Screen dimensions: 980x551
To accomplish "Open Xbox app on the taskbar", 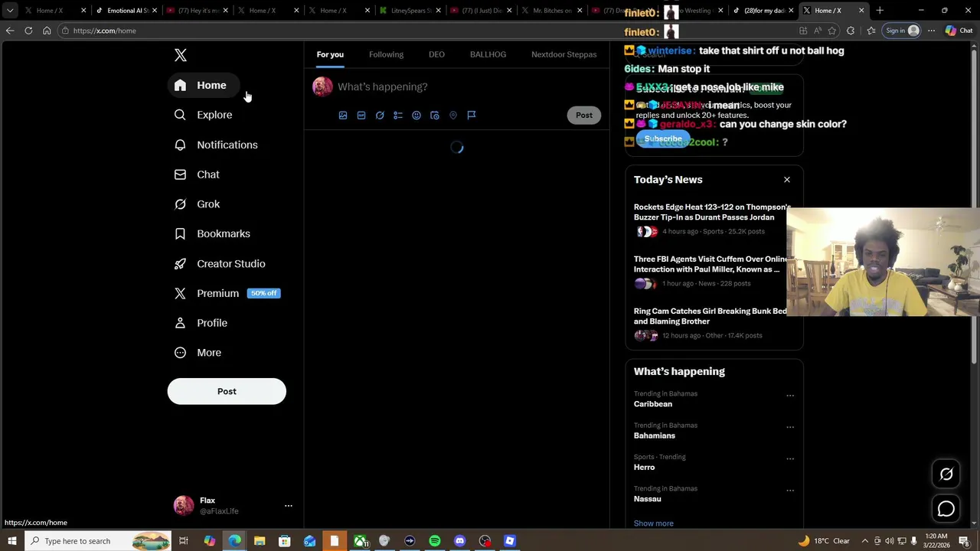I will click(x=360, y=541).
